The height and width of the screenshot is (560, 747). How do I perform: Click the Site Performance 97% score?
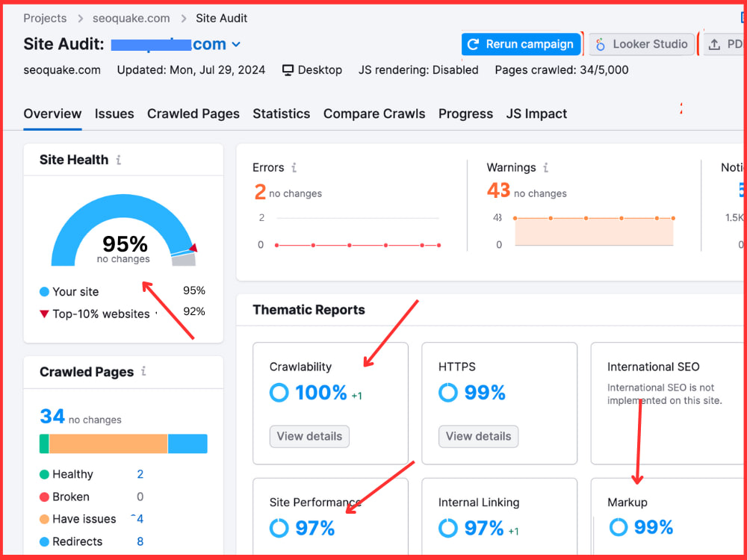[x=315, y=528]
